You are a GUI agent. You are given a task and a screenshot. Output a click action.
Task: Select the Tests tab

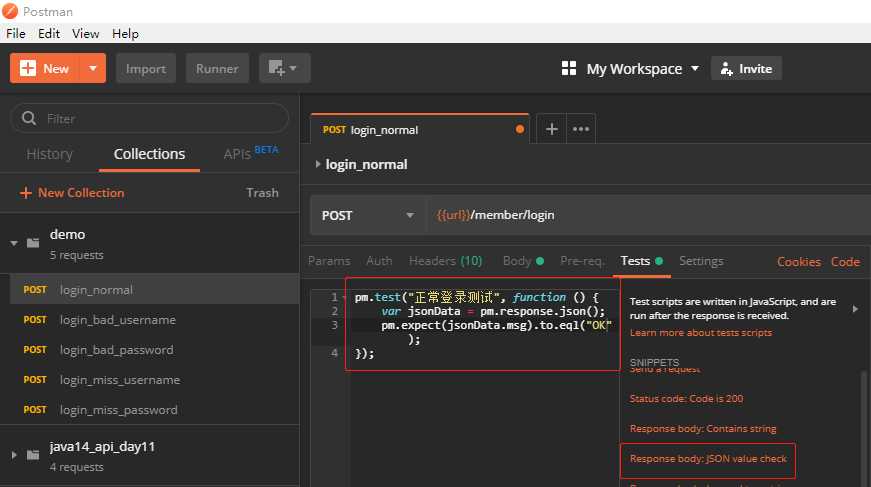(642, 261)
